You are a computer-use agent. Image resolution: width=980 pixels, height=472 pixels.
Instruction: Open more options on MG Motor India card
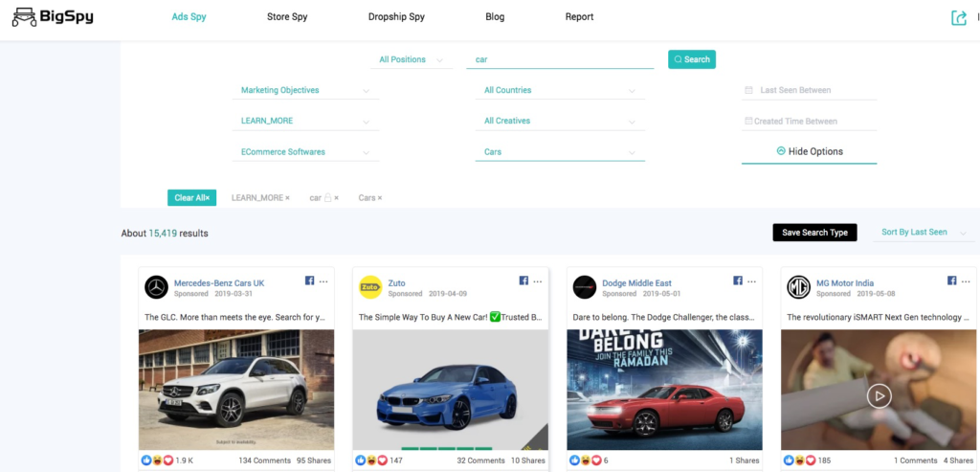click(x=966, y=281)
